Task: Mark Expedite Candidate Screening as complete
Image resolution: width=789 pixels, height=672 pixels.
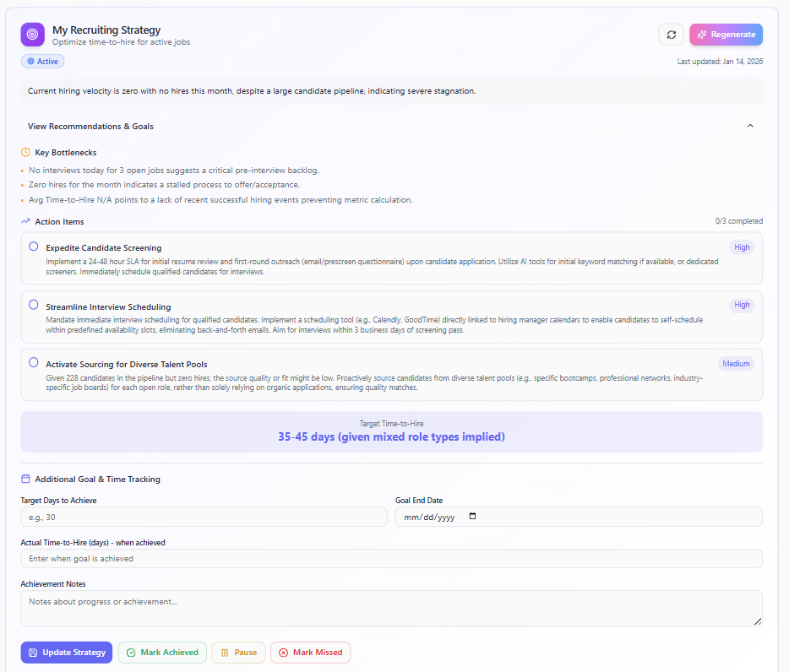Action: [x=34, y=247]
